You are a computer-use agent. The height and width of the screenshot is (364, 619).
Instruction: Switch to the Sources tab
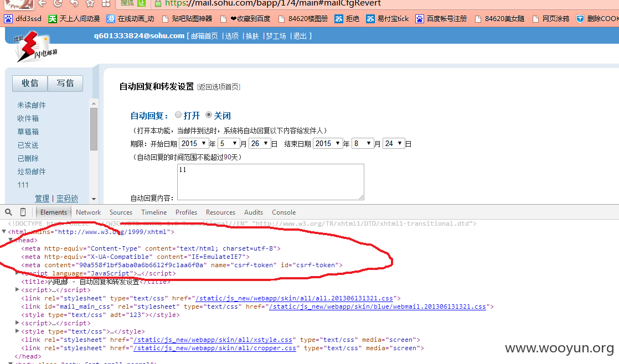[121, 212]
